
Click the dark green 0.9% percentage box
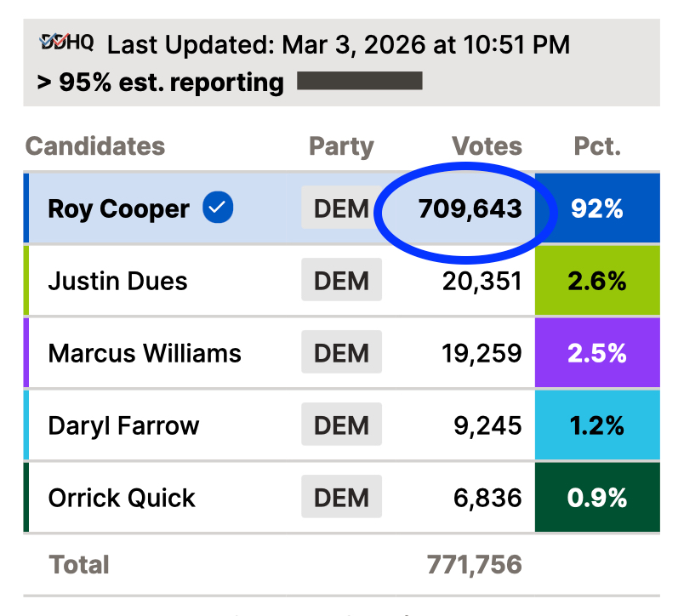point(597,498)
